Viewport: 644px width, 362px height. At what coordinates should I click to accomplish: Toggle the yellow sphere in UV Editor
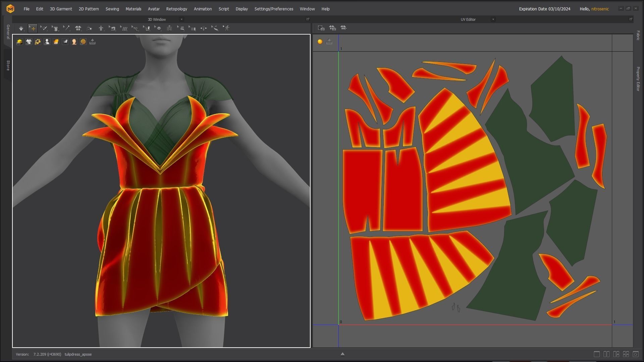tap(320, 42)
